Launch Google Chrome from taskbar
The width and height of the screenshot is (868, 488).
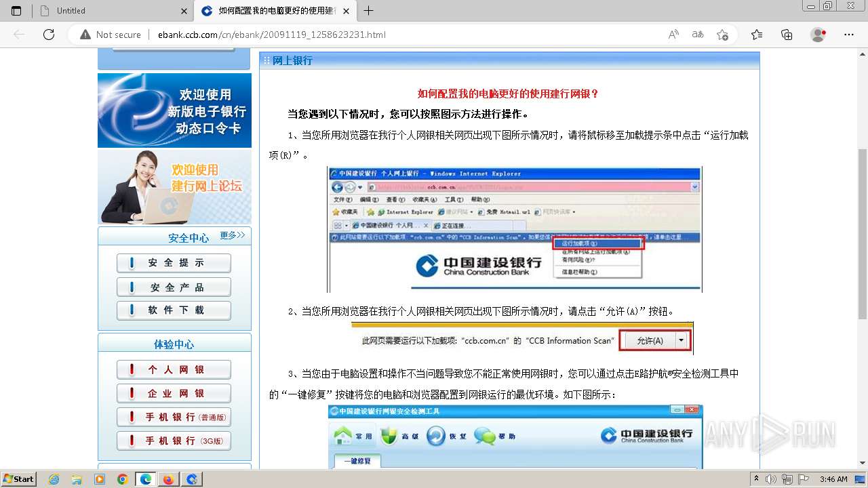point(123,479)
